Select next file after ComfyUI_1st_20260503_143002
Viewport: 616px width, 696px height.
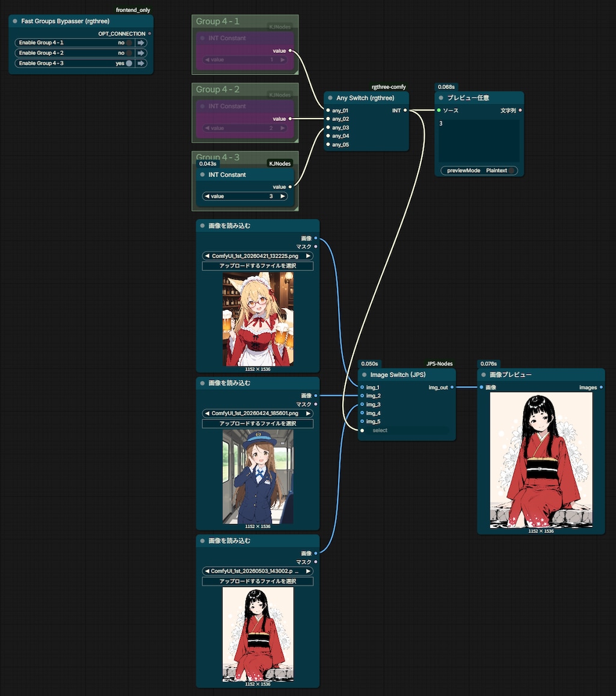(308, 571)
